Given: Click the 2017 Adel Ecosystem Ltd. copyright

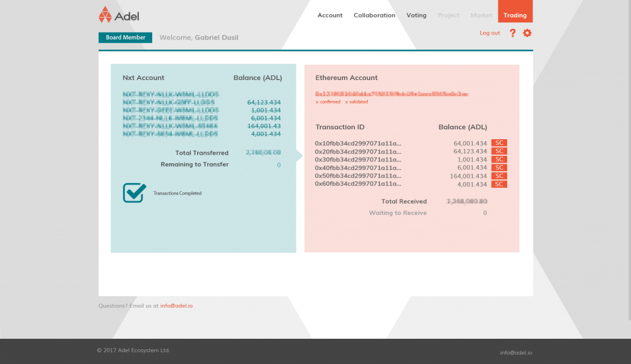Looking at the screenshot, I should pos(133,350).
